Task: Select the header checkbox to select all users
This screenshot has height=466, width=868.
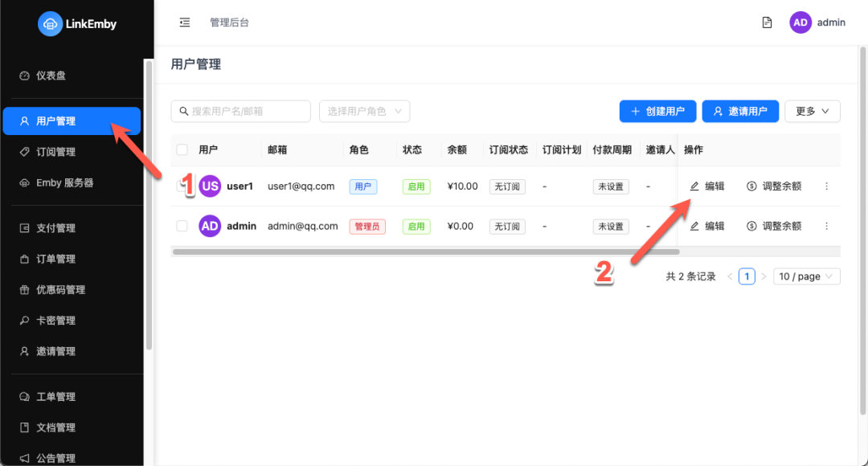Action: tap(181, 149)
